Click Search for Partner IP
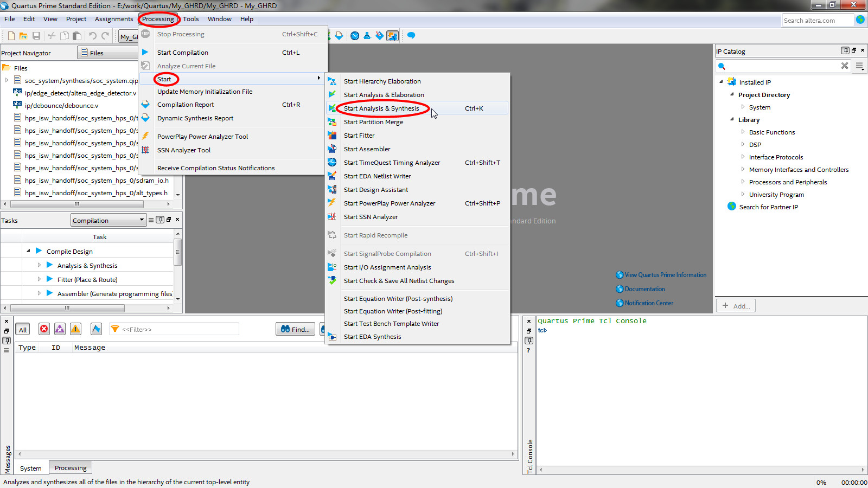 coord(768,207)
